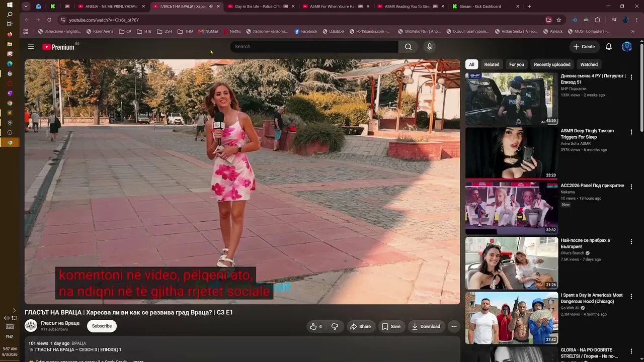Open options for ACC2026 Panel video

(631, 187)
